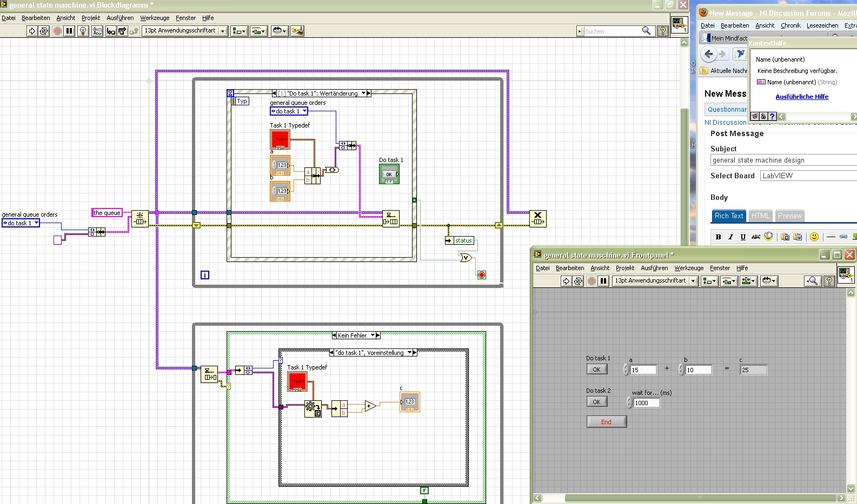Open Align Objects dropdown in block diagram

(239, 31)
